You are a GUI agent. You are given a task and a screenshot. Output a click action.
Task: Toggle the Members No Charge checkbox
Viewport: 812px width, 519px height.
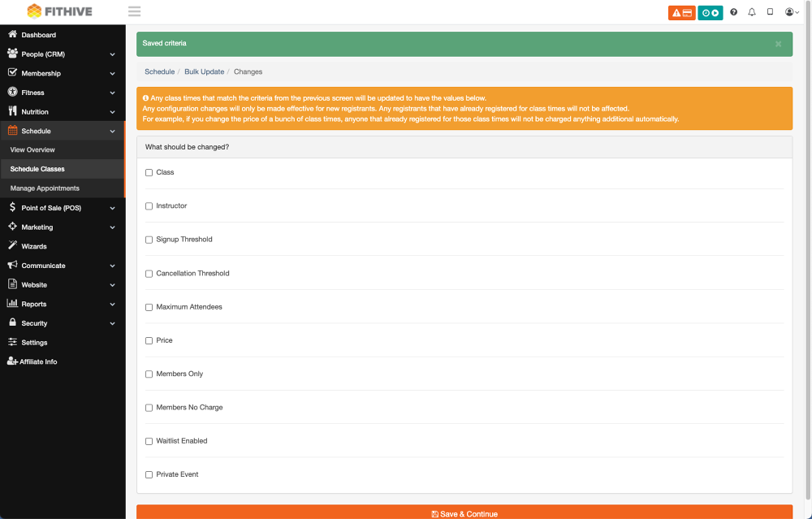pyautogui.click(x=149, y=408)
